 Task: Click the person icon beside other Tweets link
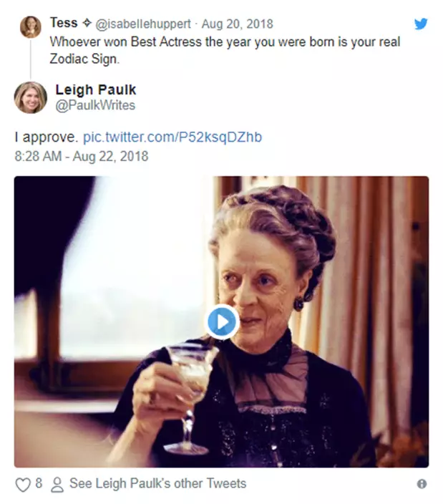pyautogui.click(x=58, y=485)
